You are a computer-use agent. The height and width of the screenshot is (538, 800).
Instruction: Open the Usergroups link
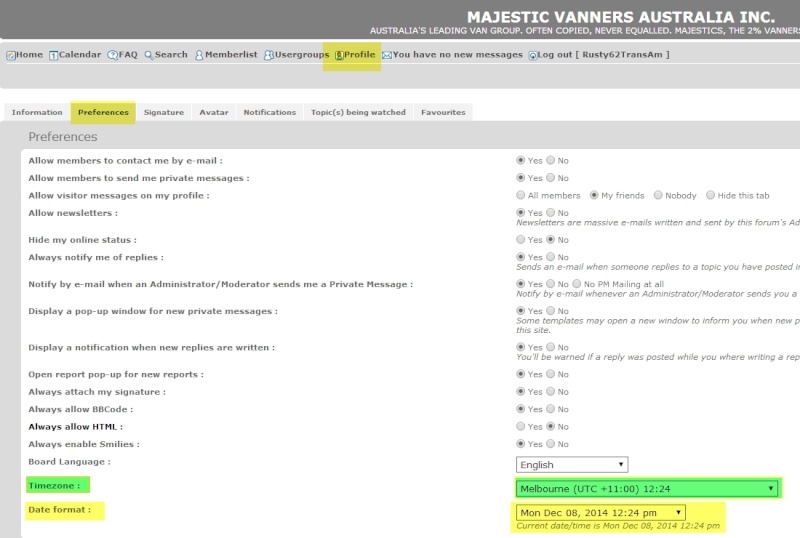pyautogui.click(x=302, y=55)
